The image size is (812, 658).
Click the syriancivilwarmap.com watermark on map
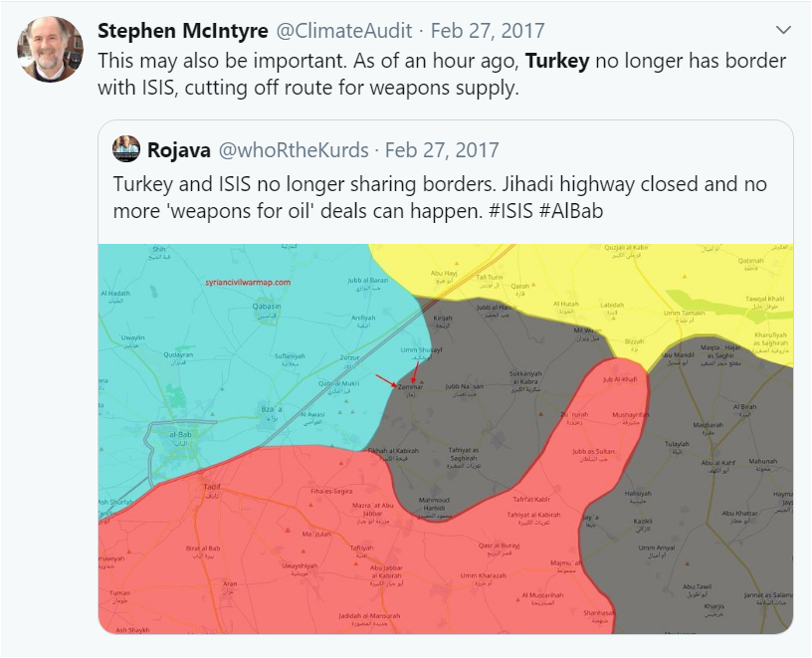[248, 283]
